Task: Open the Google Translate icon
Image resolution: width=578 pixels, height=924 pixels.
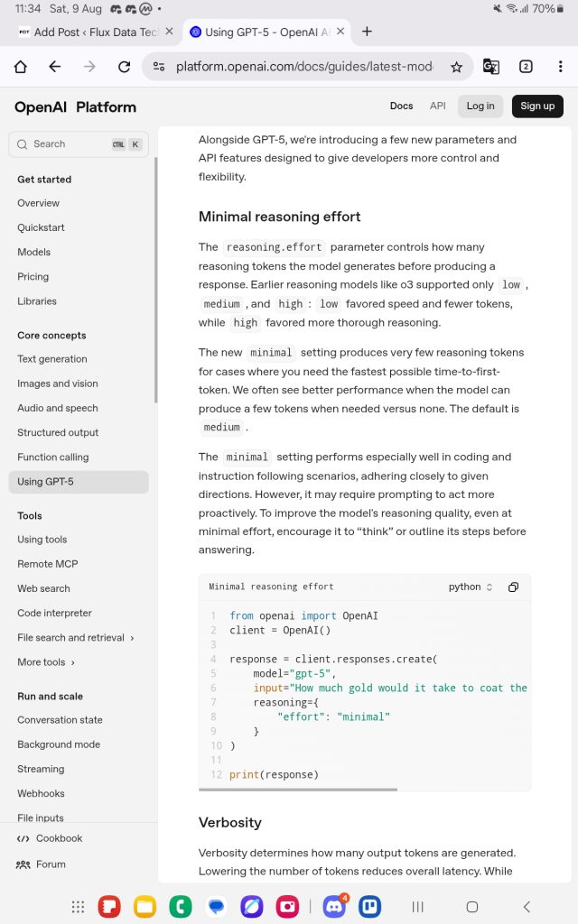Action: [490, 67]
